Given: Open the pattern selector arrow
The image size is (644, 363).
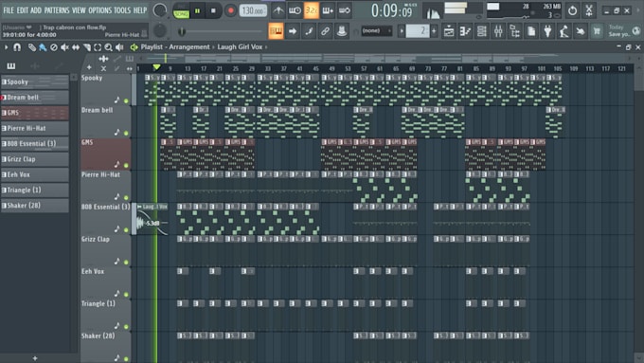Looking at the screenshot, I should tap(402, 31).
